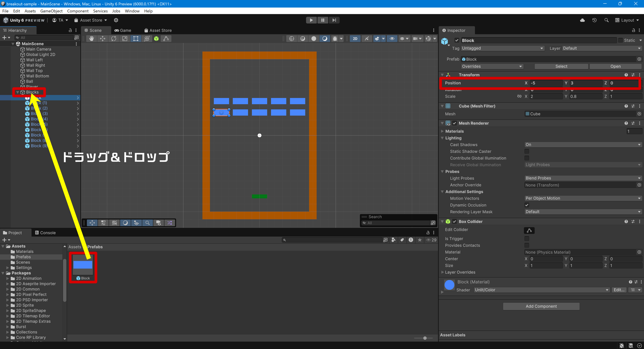Click the Mesh object picker circle

[639, 114]
